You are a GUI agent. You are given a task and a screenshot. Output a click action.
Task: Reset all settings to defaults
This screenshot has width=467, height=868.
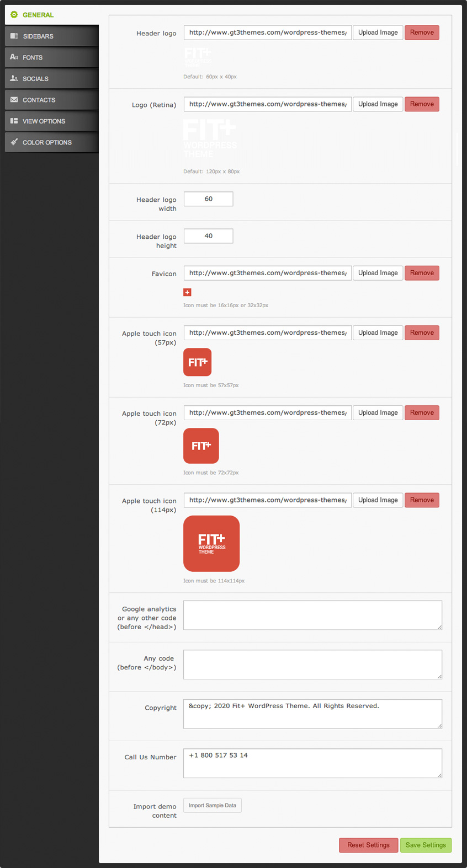pyautogui.click(x=368, y=845)
